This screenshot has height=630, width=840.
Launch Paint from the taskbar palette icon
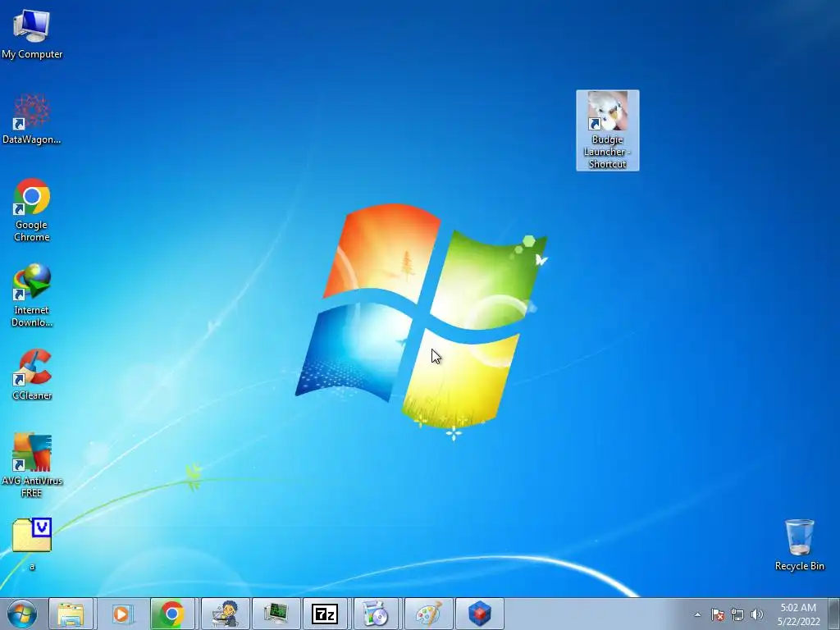coord(428,614)
